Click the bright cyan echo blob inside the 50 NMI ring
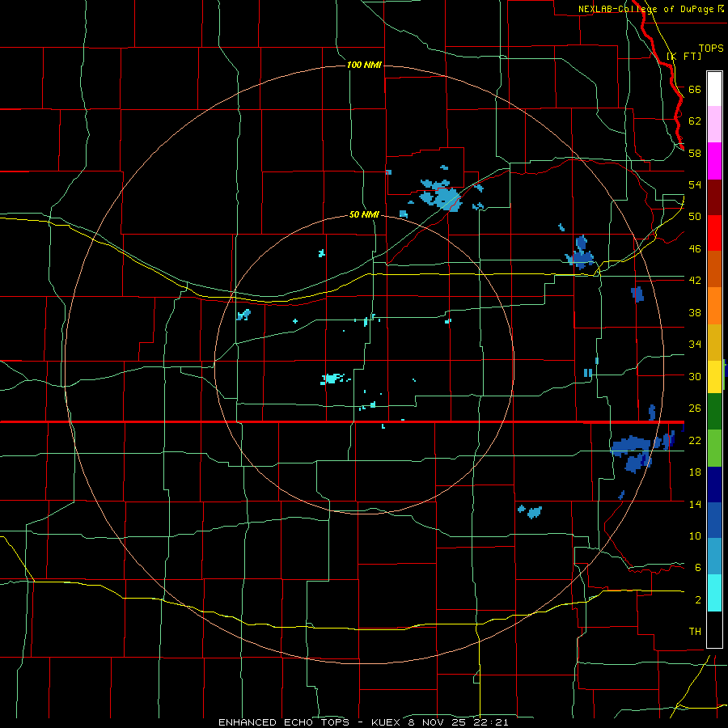The image size is (728, 728). [332, 379]
